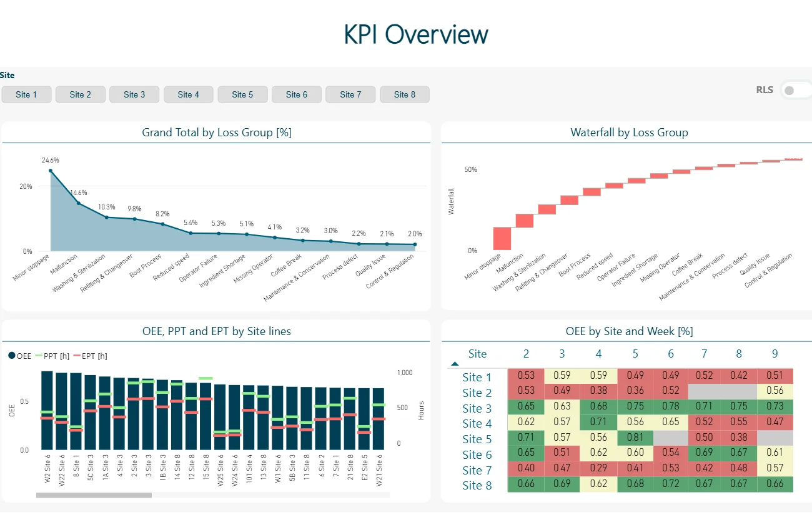Toggle the RLS switch
The height and width of the screenshot is (522, 812).
tap(796, 90)
